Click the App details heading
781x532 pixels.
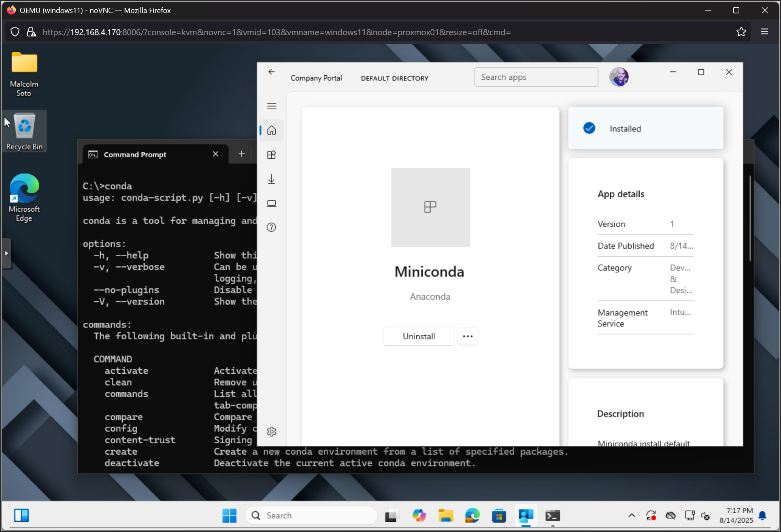(621, 194)
